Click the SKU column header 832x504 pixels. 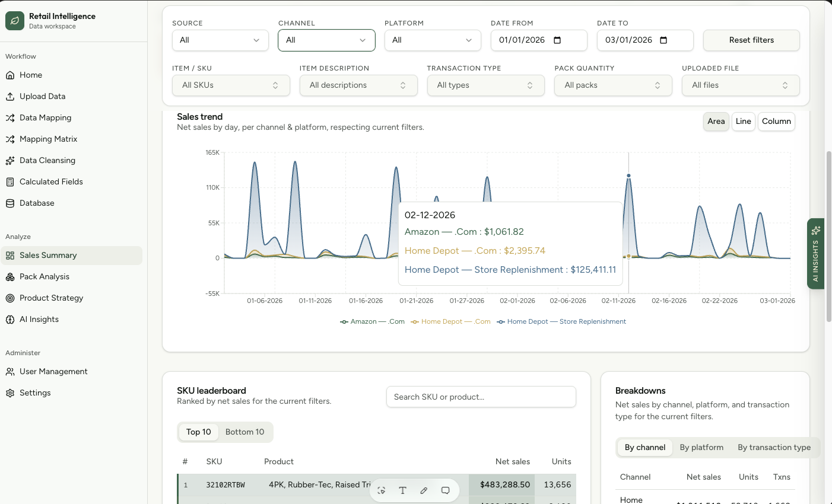tap(214, 462)
